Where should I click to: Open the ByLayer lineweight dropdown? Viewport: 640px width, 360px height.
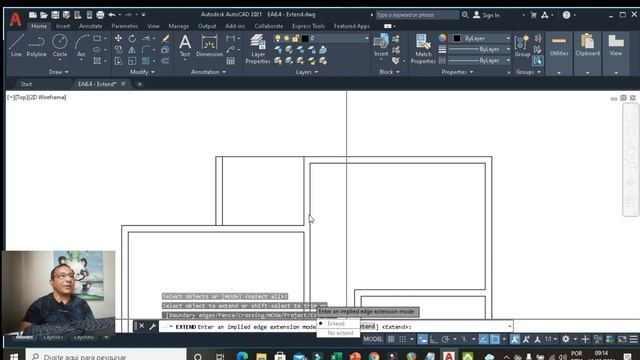[480, 49]
